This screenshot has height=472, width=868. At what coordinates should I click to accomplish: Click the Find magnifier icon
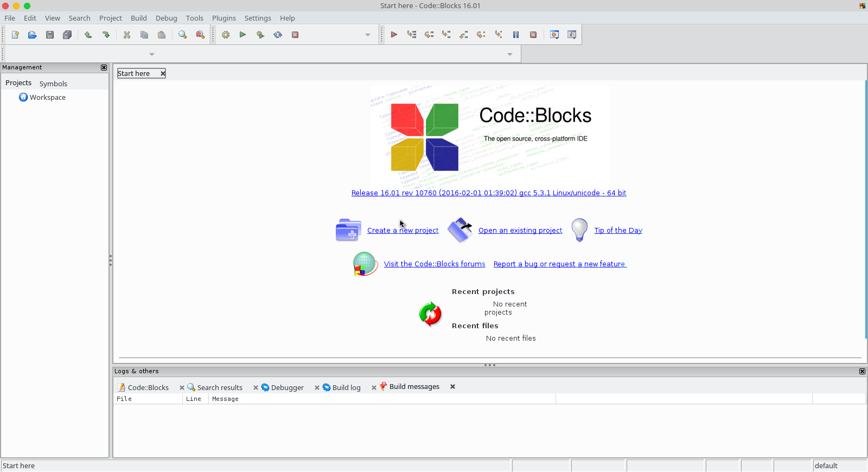click(183, 35)
